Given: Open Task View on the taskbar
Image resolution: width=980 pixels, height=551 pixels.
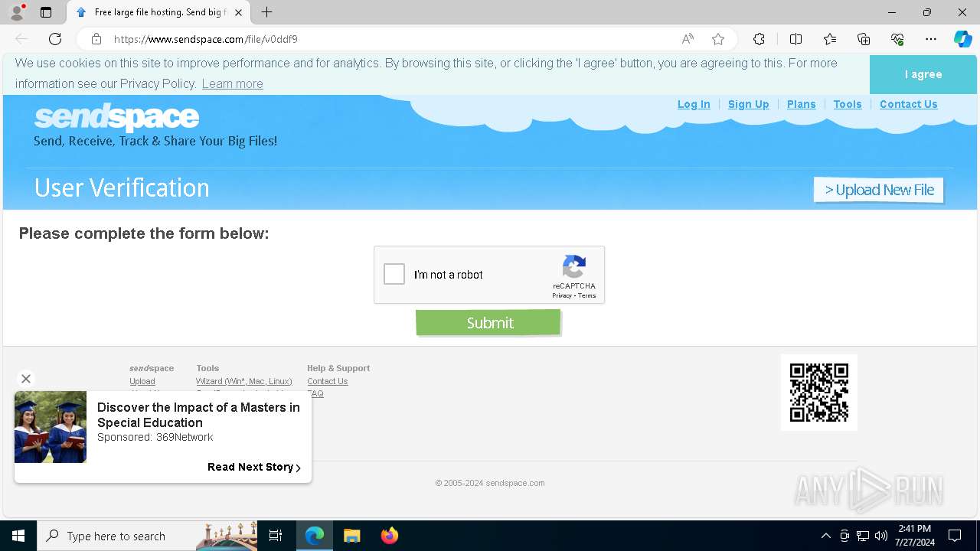Looking at the screenshot, I should click(x=276, y=536).
